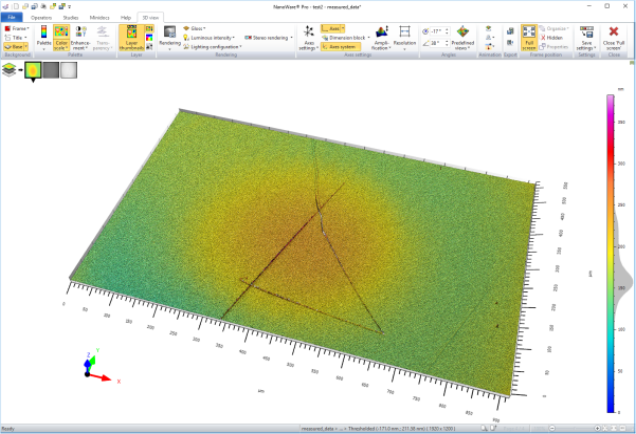The image size is (636, 434).
Task: Open the Palette tool
Action: point(44,37)
